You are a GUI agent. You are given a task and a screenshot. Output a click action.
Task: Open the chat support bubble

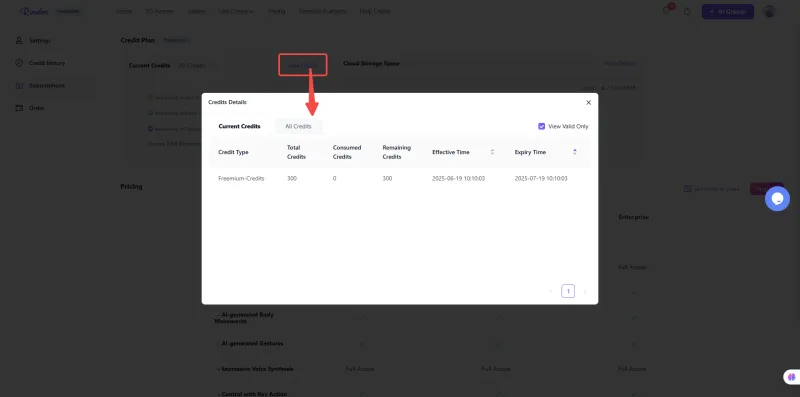pos(777,199)
